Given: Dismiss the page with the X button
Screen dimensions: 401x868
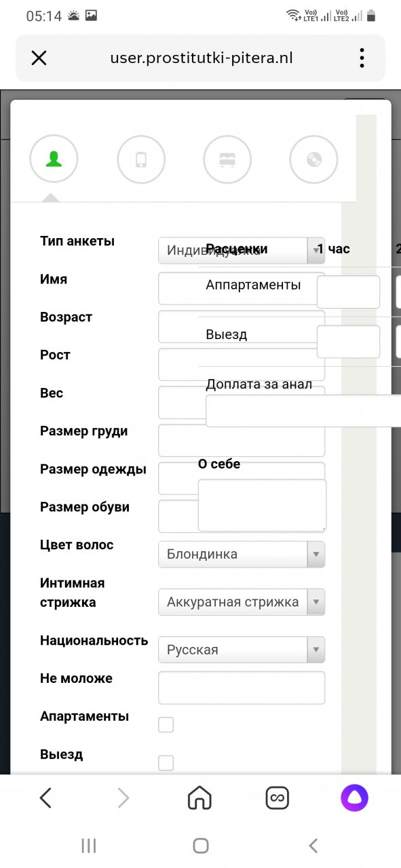Looking at the screenshot, I should point(39,58).
